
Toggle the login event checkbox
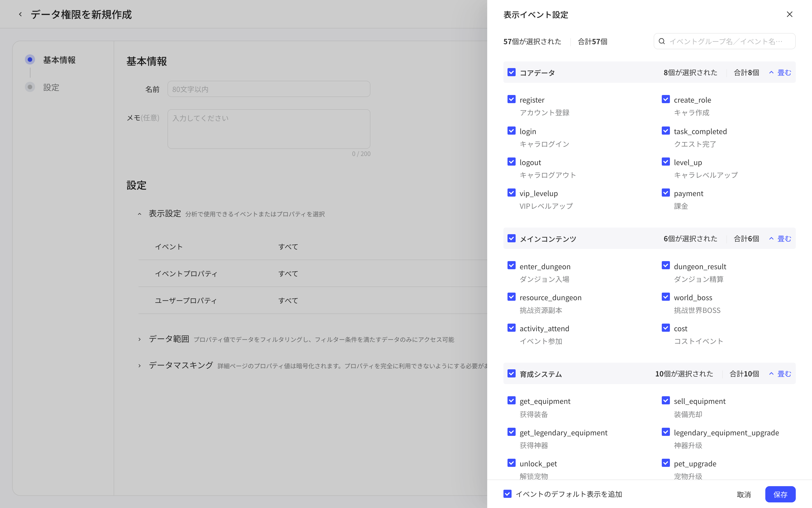coord(511,131)
